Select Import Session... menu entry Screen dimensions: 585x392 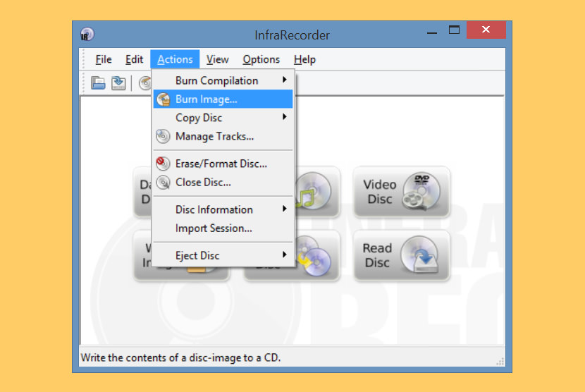coord(223,228)
